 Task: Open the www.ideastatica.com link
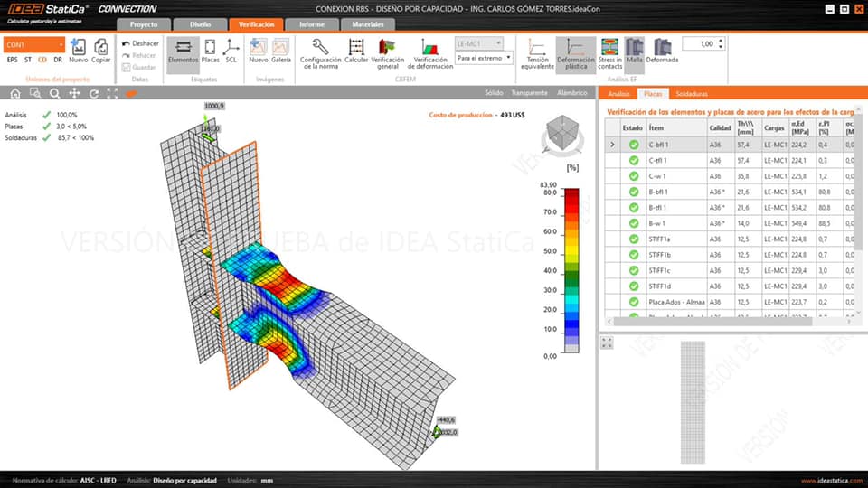[x=832, y=480]
